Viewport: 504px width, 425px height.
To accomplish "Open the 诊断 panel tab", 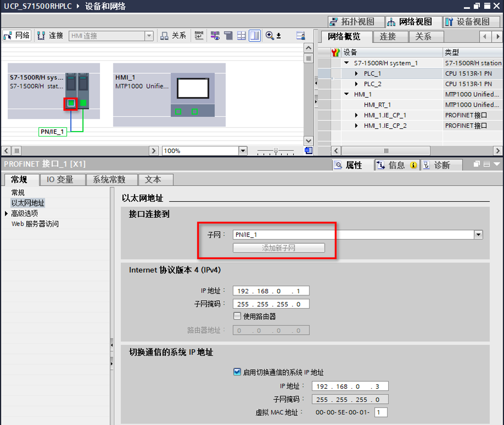I will point(437,165).
